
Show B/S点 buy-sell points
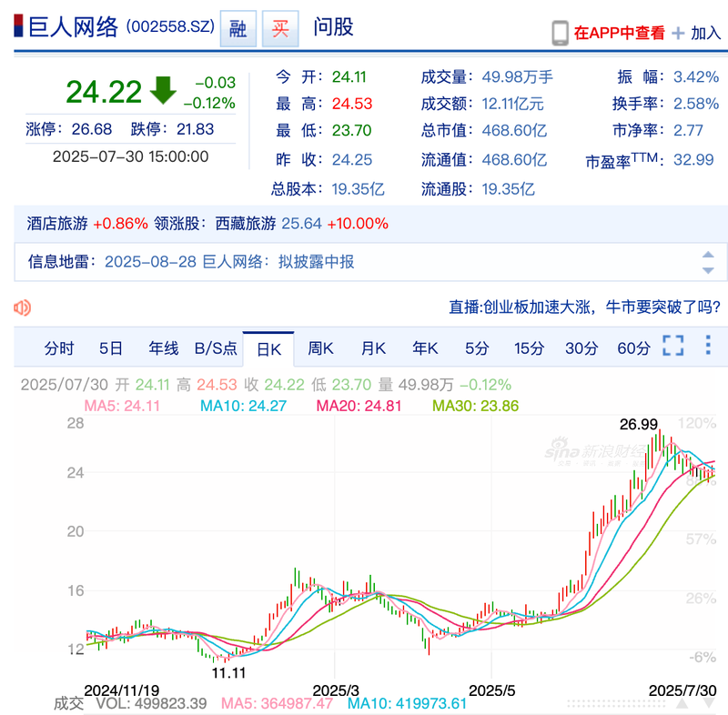216,347
